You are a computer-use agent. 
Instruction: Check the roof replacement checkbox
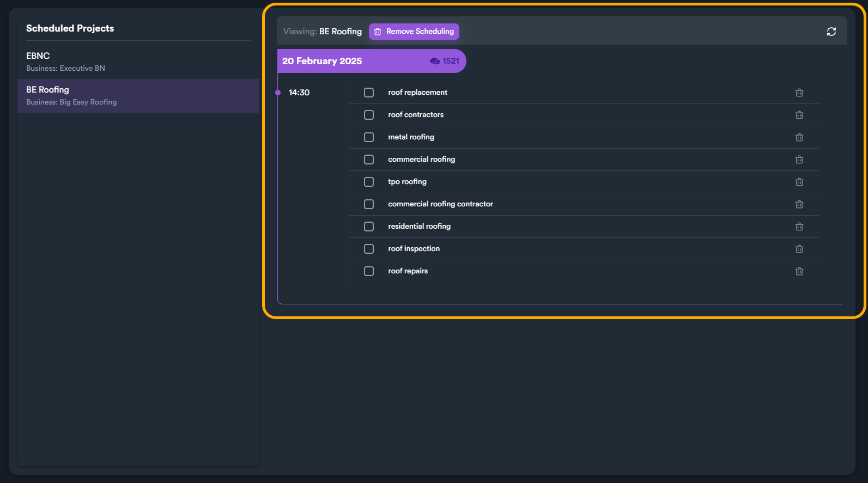(369, 93)
